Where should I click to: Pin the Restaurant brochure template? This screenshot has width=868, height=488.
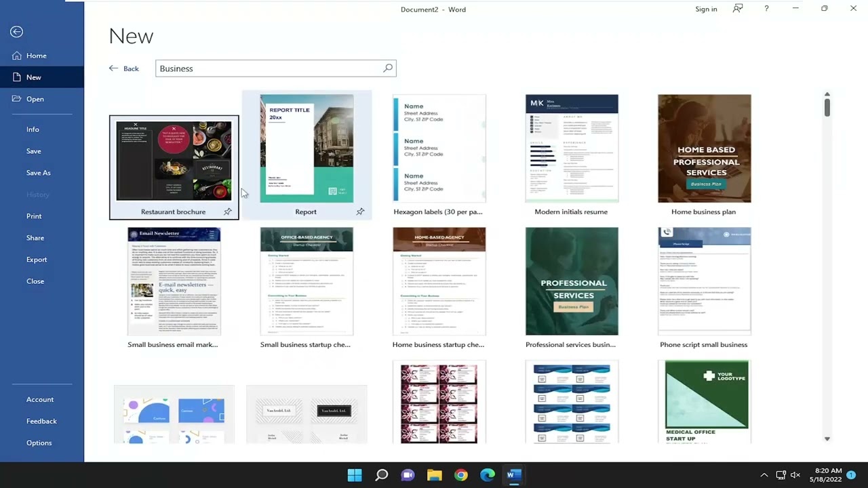coord(228,211)
